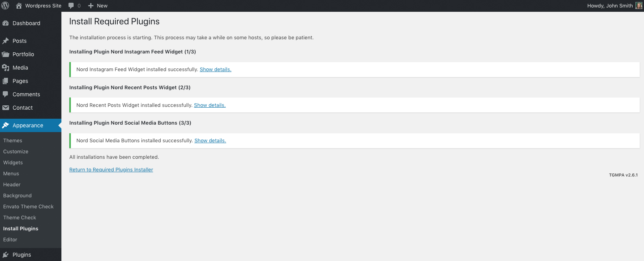
Task: Open the Contact menu label
Action: point(22,108)
